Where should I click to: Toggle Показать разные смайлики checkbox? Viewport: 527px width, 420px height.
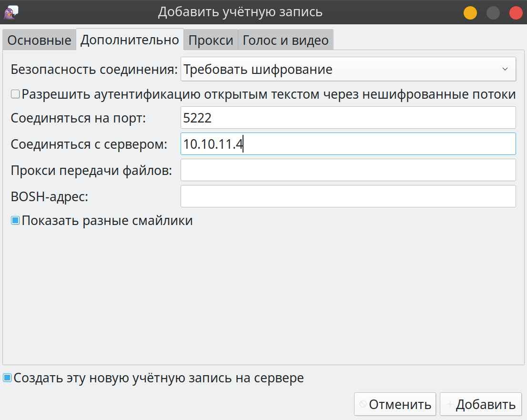tap(15, 221)
